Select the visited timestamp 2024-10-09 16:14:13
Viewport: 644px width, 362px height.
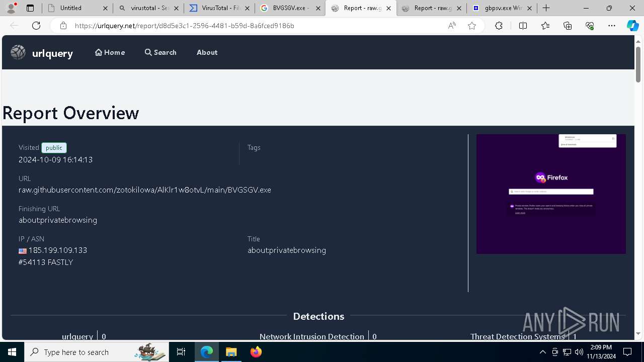(x=55, y=160)
